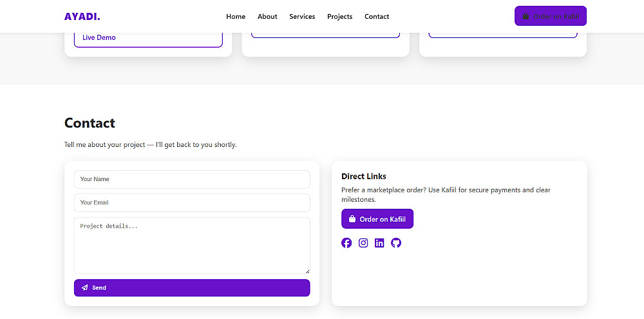
Task: Open the Facebook social icon
Action: tap(346, 243)
